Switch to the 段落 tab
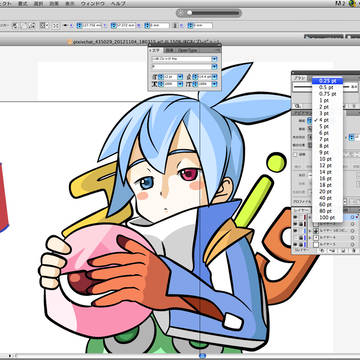 click(169, 50)
